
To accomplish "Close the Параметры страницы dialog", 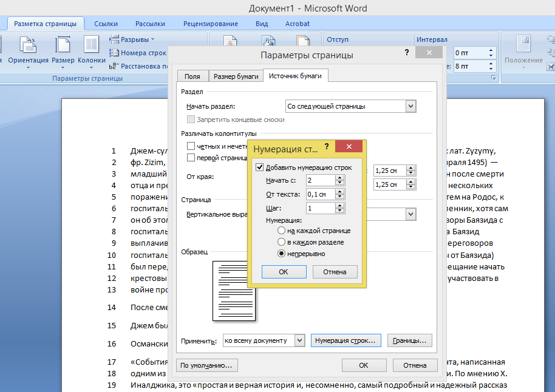I will tap(429, 52).
